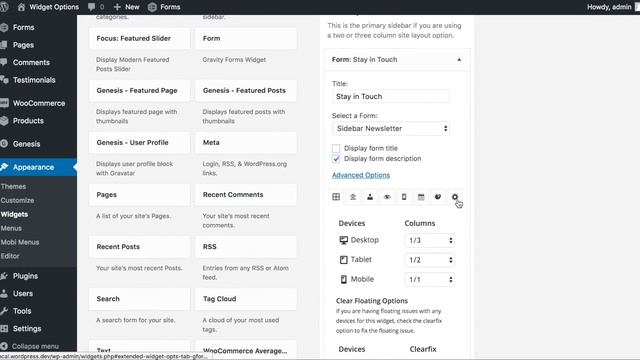
Task: Click the Genesis sidebar icon
Action: coord(4,144)
